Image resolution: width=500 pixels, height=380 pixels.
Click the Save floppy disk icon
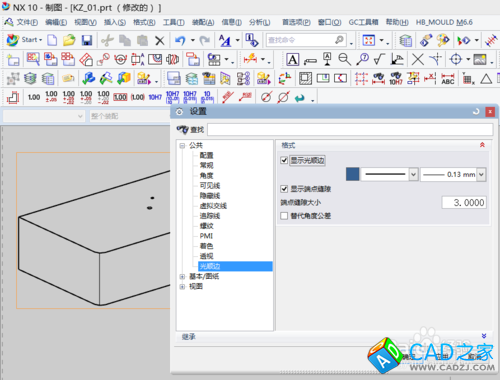click(x=87, y=41)
